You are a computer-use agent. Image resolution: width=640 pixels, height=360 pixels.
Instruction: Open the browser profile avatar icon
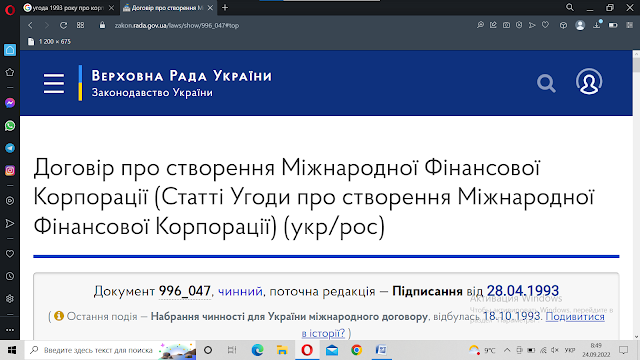coord(580,25)
